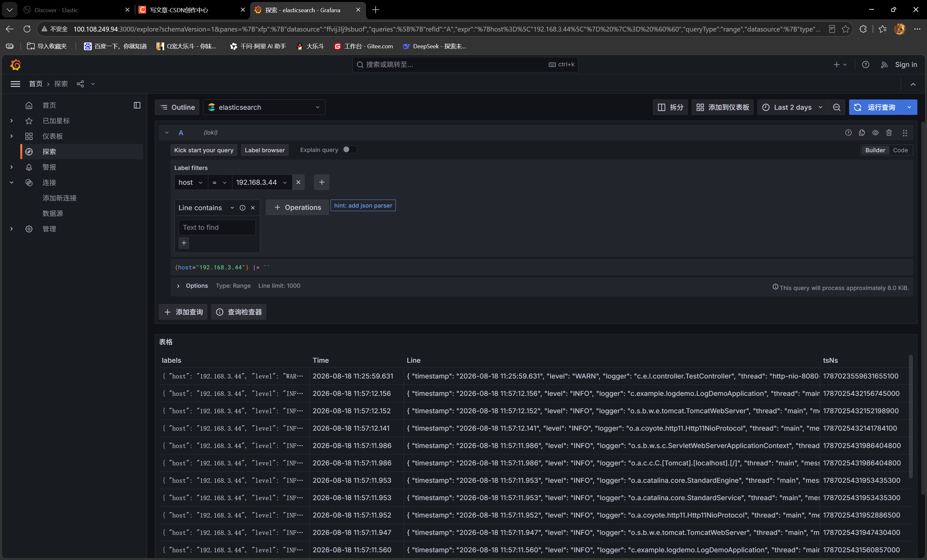Show Line contains info tooltip icon
This screenshot has width=927, height=560.
(243, 208)
